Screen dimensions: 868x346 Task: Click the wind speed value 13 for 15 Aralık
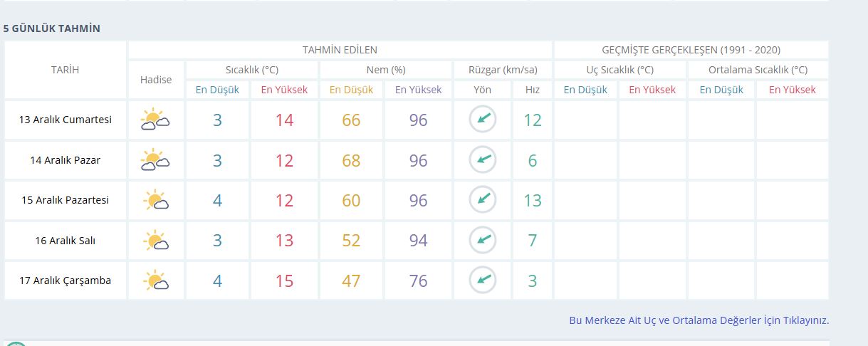(533, 201)
